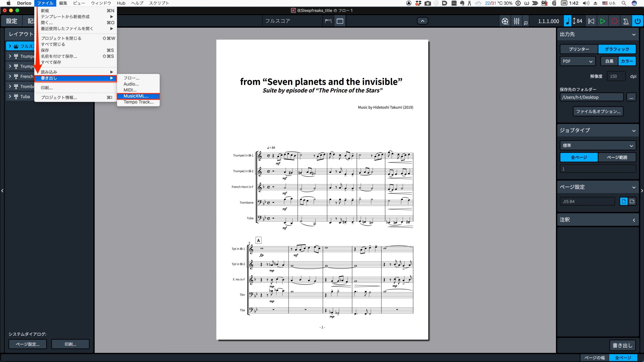This screenshot has width=644, height=362.
Task: Switch output to グラフィック
Action: click(617, 49)
